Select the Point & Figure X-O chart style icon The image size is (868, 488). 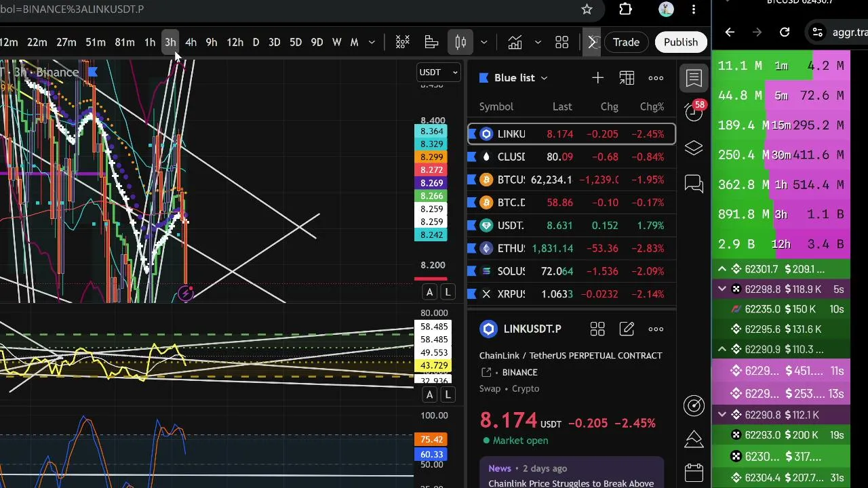point(403,42)
